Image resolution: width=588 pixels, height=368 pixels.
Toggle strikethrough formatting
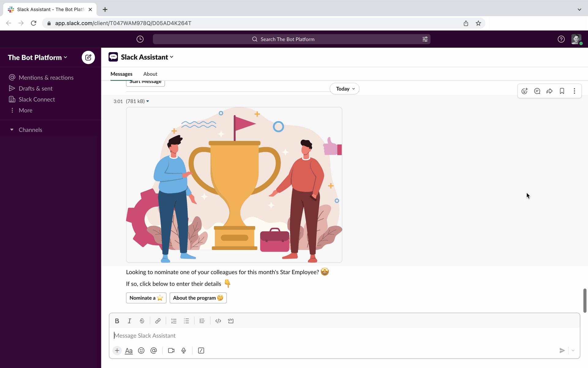click(x=142, y=321)
